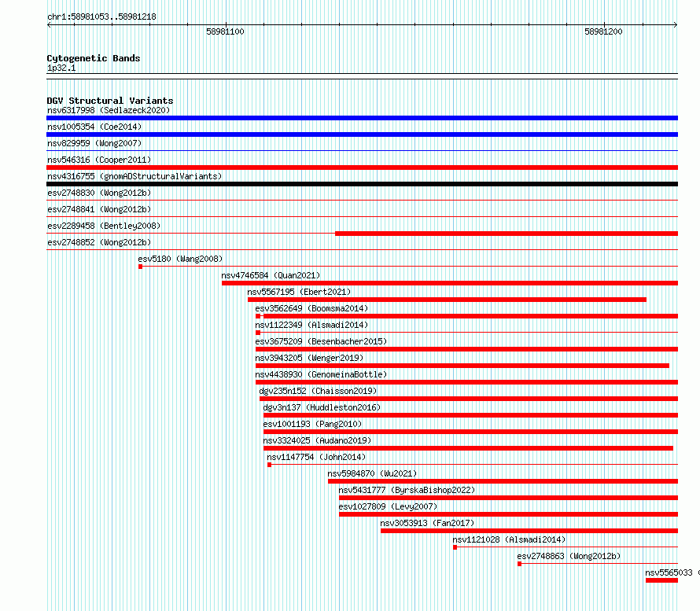Open esv2748852 (Wong2012b) label
Image resolution: width=700 pixels, height=611 pixels.
(x=99, y=242)
